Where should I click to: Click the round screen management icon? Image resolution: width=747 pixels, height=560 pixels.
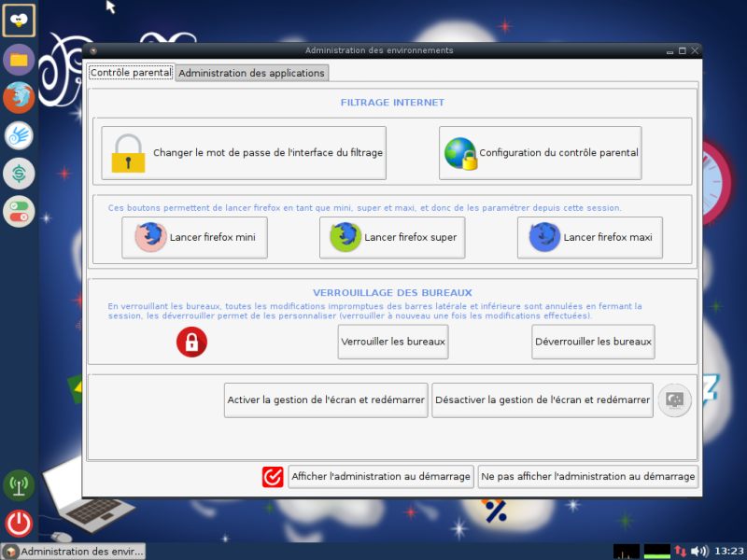(674, 400)
